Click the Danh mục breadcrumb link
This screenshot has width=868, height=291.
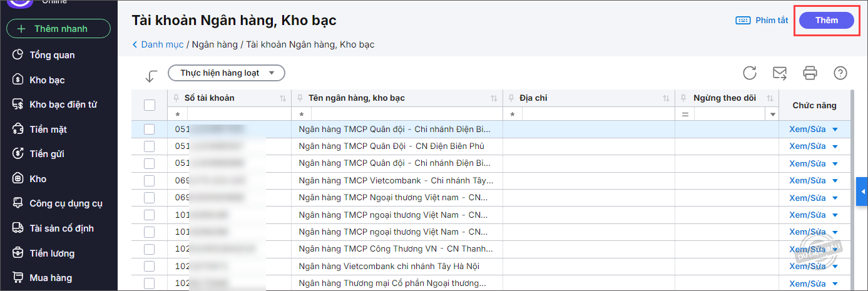[161, 44]
